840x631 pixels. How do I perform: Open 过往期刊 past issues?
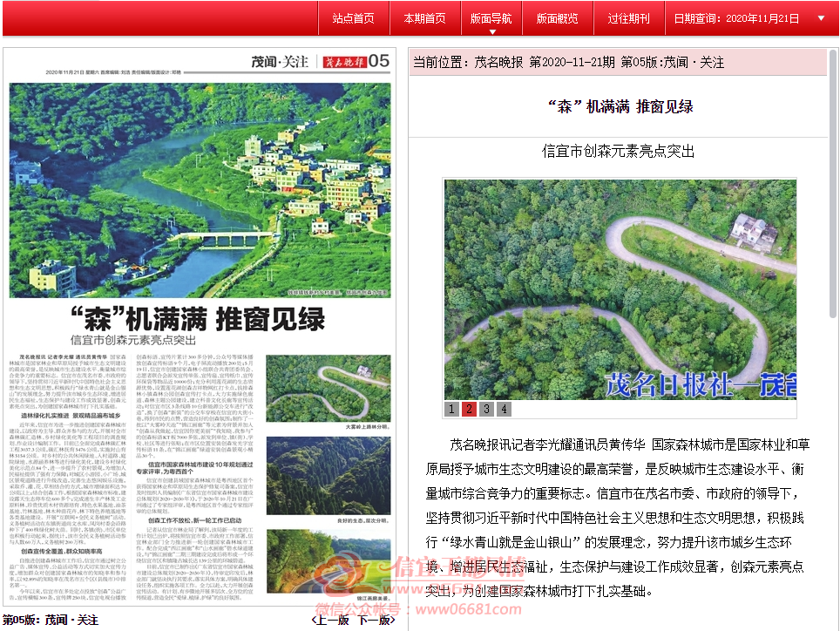pyautogui.click(x=629, y=19)
